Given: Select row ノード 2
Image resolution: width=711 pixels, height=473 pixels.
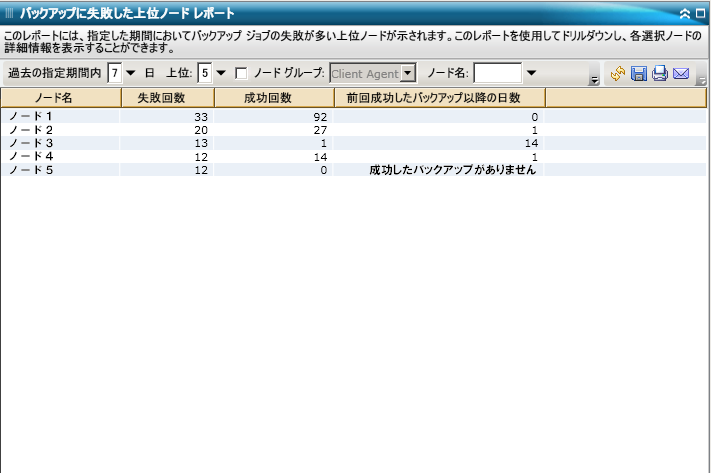Looking at the screenshot, I should click(x=354, y=130).
